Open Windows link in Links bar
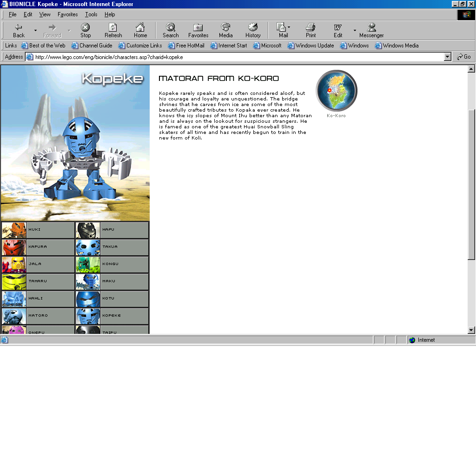 point(354,46)
